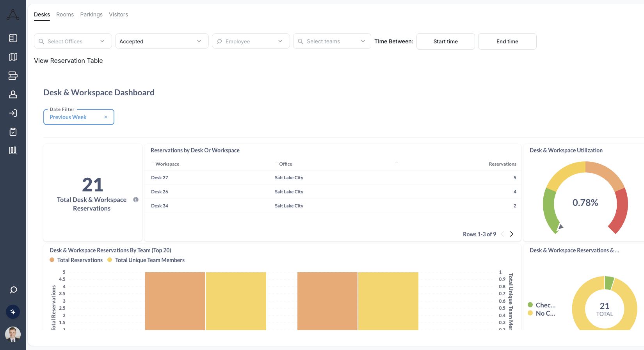Click the 21 total reservations number
The height and width of the screenshot is (350, 644).
pyautogui.click(x=93, y=185)
